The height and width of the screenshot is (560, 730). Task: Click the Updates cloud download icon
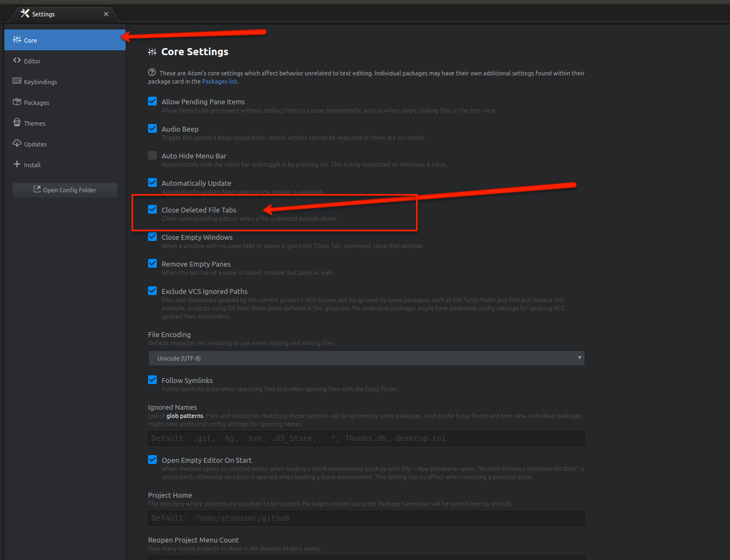(x=17, y=143)
